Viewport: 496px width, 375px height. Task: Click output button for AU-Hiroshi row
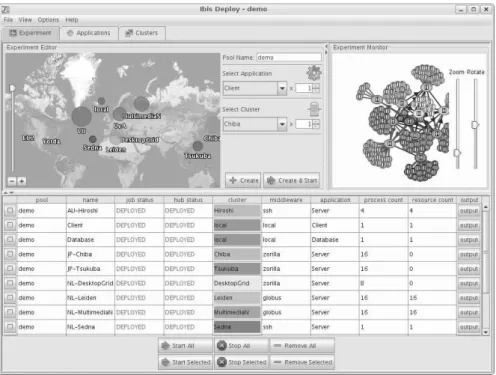click(x=469, y=211)
